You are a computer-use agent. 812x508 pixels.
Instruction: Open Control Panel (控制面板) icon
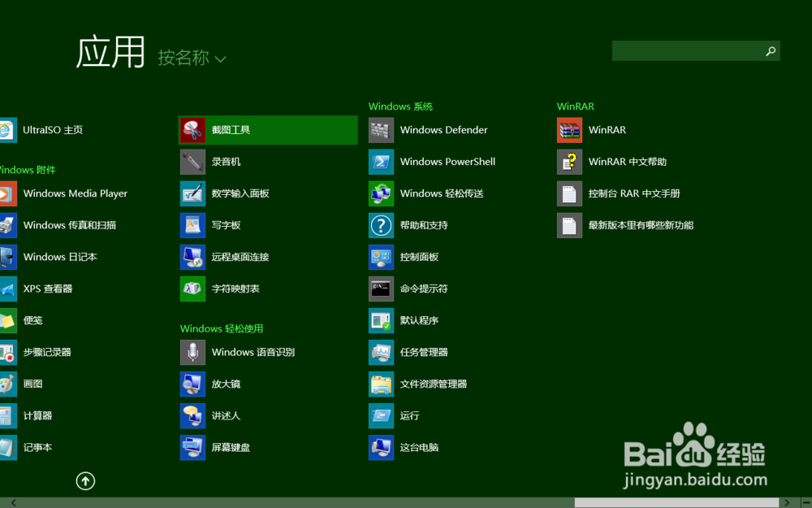[x=381, y=257]
